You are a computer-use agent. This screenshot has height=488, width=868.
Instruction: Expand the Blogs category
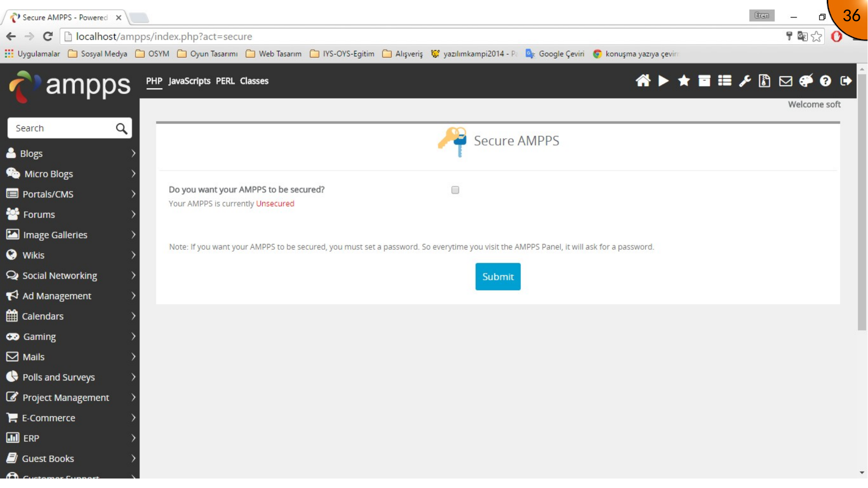70,154
